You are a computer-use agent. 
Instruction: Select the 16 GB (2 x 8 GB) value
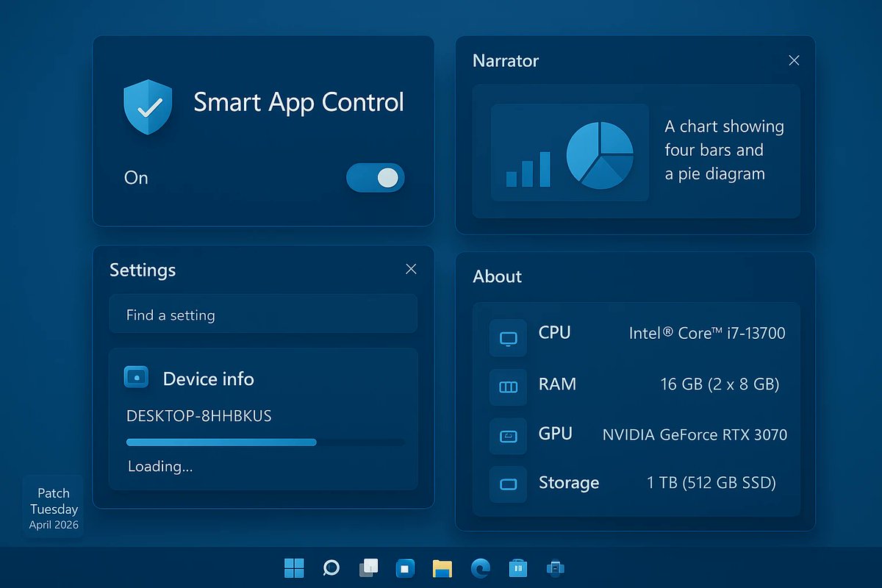(720, 384)
